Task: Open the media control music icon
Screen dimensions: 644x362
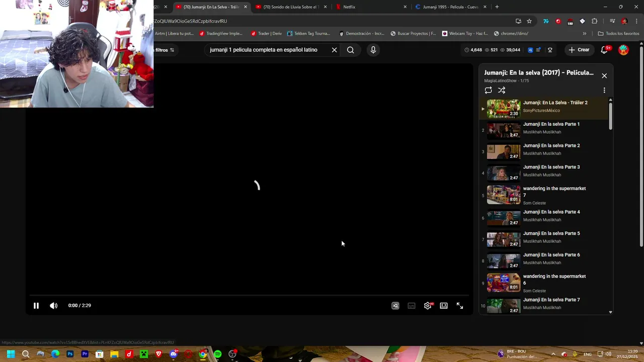Action: tap(612, 21)
